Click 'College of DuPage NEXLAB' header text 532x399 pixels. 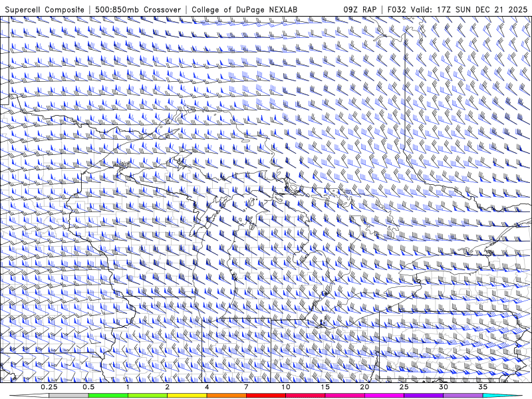point(244,9)
